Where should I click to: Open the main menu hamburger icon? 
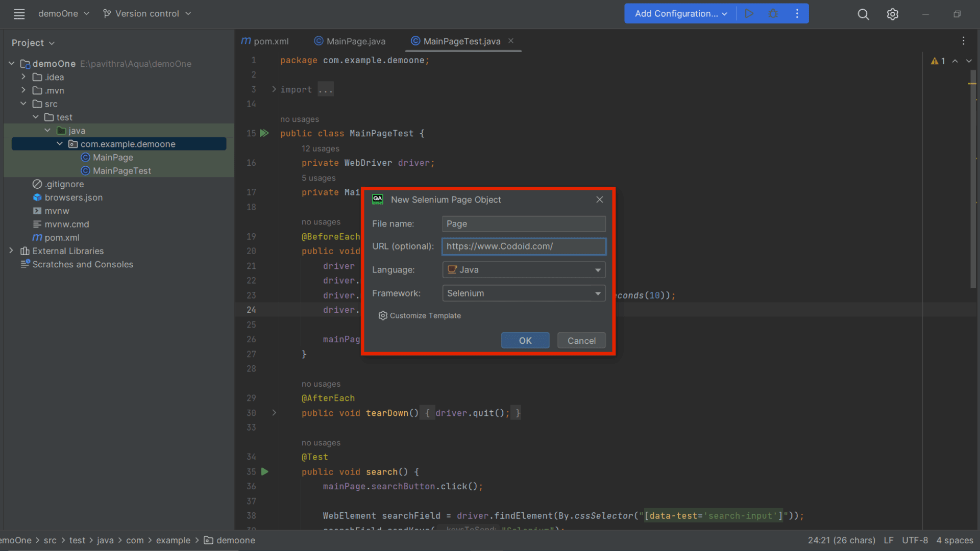click(x=19, y=14)
